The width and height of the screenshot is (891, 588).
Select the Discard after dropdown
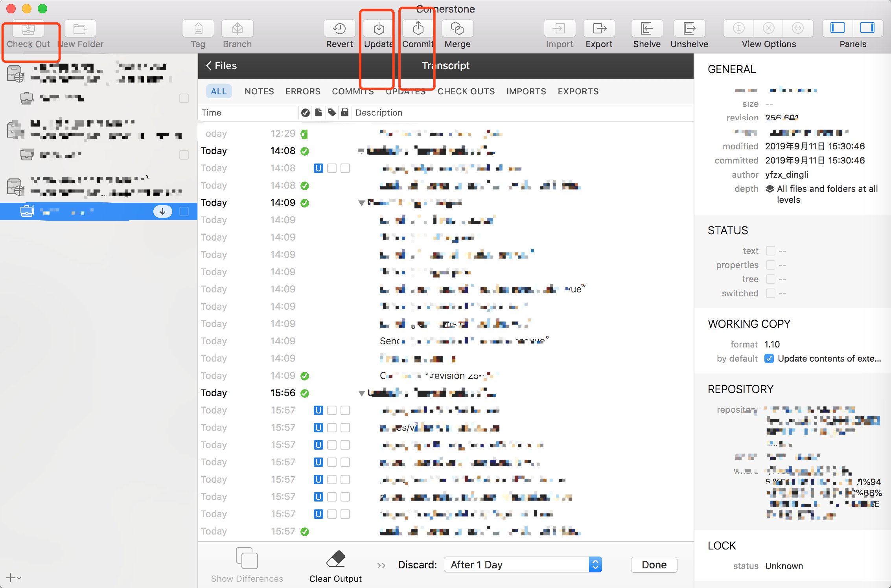pyautogui.click(x=522, y=565)
